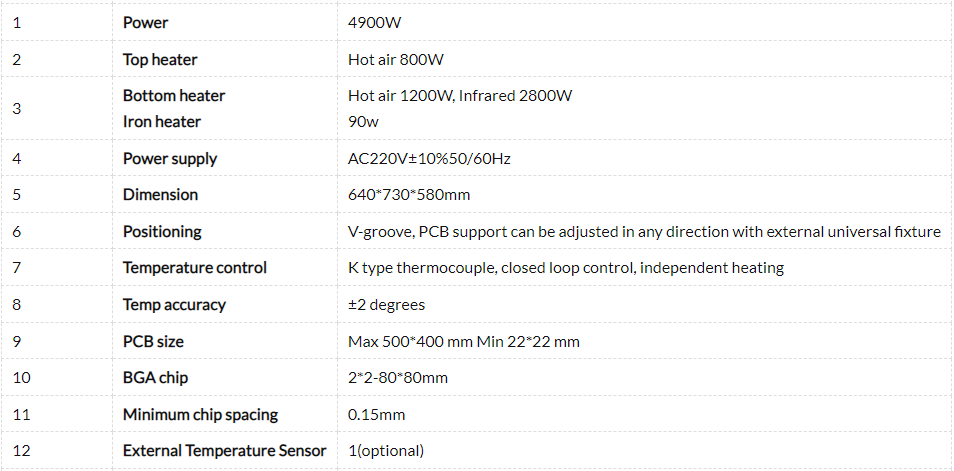Click the Power row label
Screen dimensions: 954x471
coord(145,22)
